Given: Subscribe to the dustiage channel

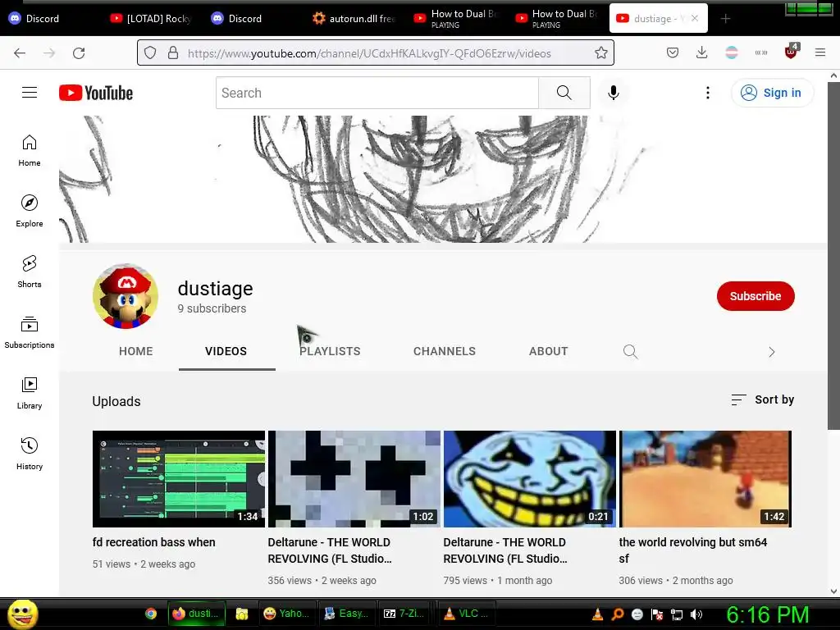Looking at the screenshot, I should tap(756, 295).
